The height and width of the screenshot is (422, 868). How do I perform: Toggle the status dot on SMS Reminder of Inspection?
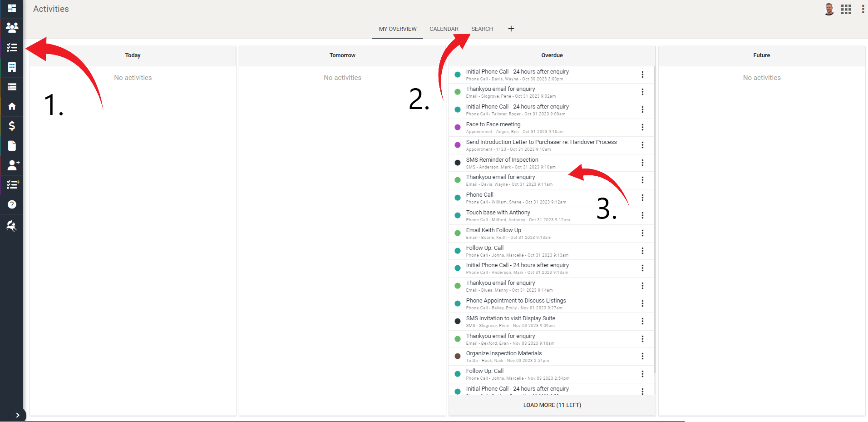point(457,162)
